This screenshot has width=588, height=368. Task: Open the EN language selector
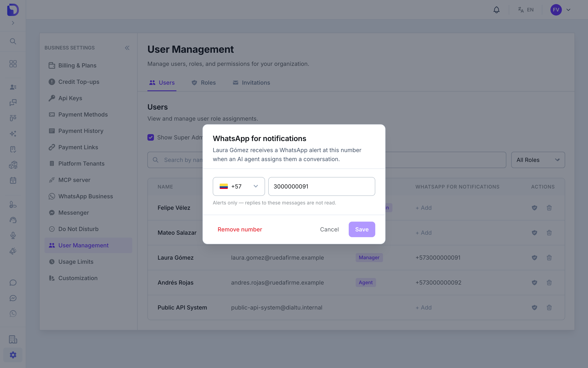pyautogui.click(x=526, y=10)
